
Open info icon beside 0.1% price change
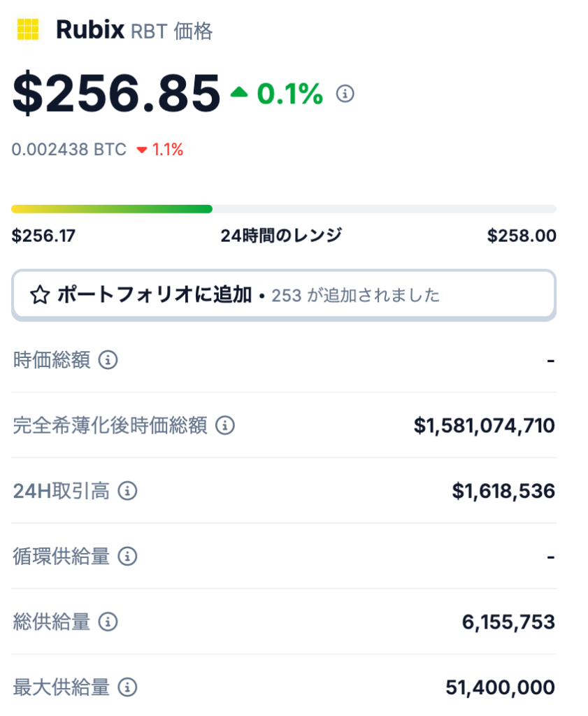pos(345,94)
